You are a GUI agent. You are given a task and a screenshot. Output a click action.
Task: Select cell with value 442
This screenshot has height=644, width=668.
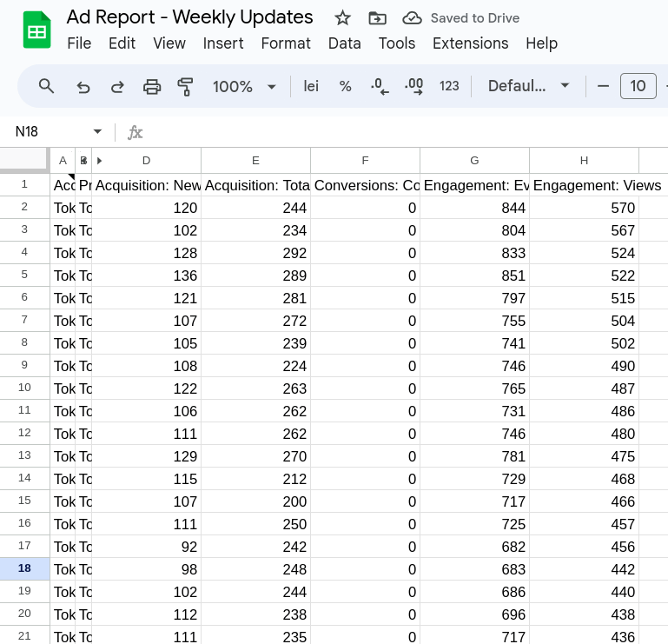tap(584, 569)
